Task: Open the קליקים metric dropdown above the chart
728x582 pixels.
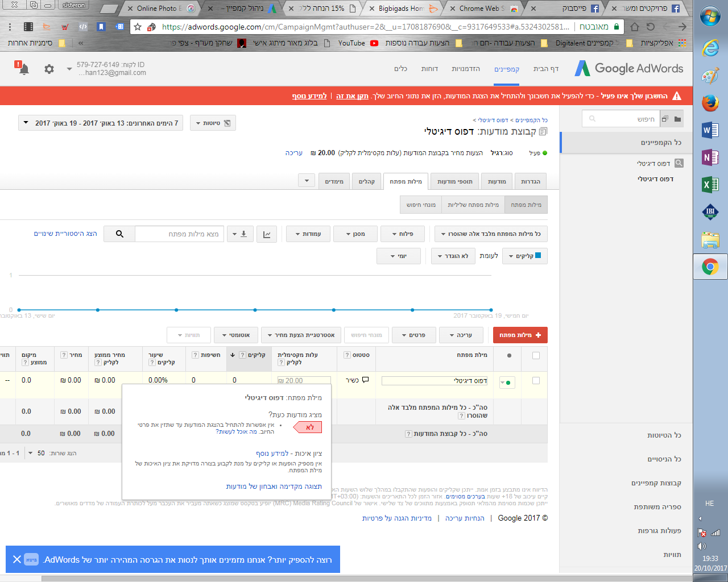Action: pyautogui.click(x=525, y=256)
